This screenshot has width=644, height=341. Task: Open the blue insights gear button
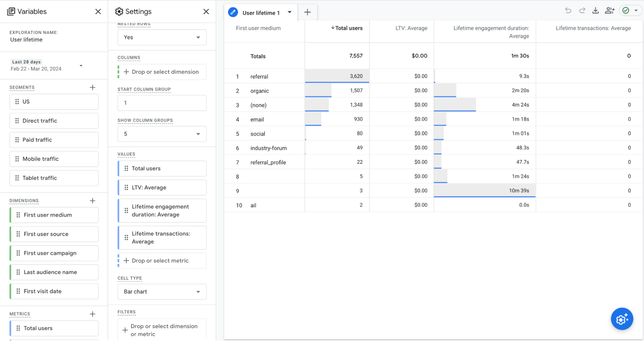coord(622,319)
